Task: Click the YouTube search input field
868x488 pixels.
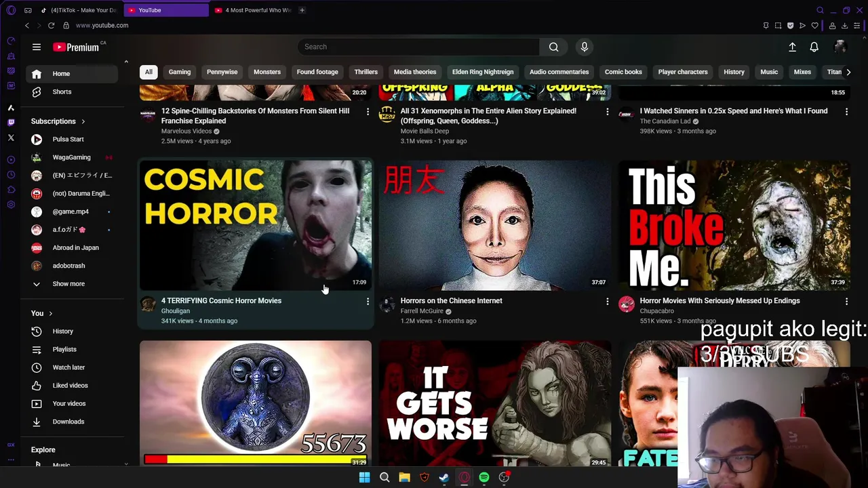Action: pos(418,47)
